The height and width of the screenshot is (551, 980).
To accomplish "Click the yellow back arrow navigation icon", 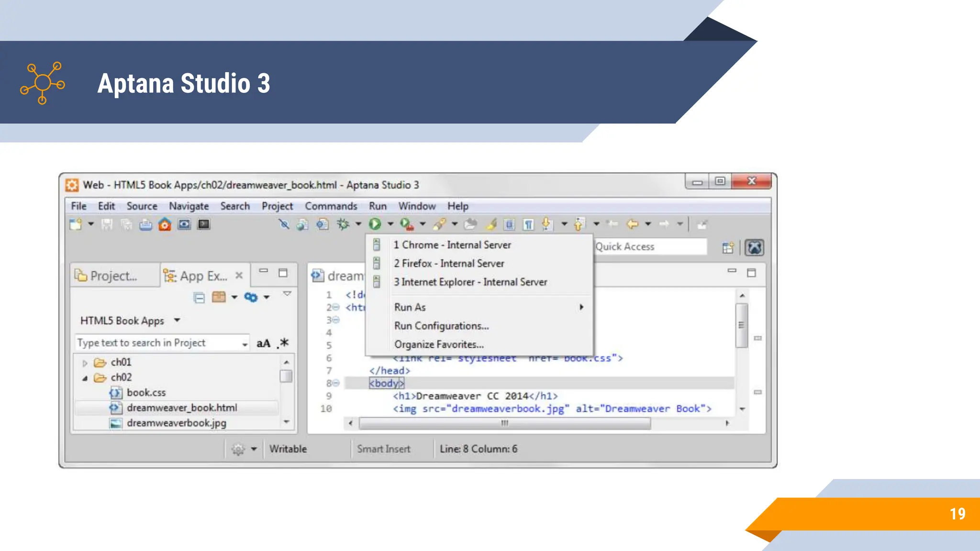I will [633, 224].
